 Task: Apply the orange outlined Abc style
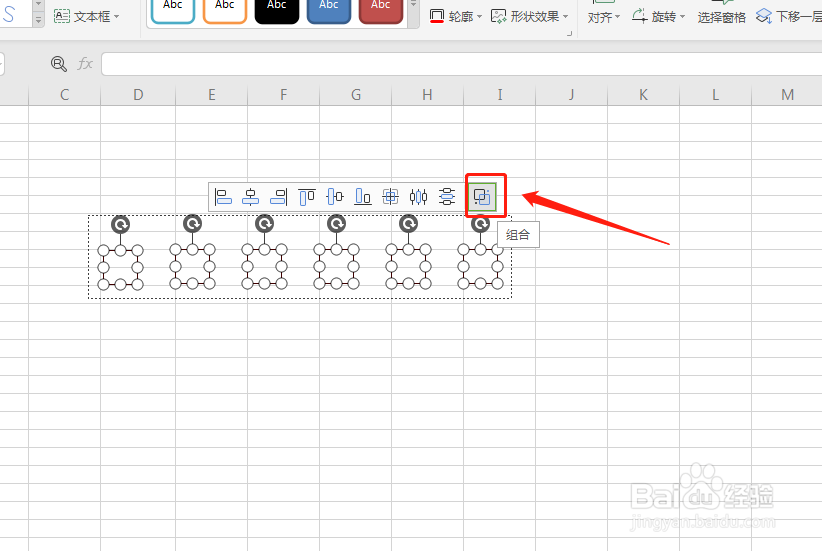[224, 10]
